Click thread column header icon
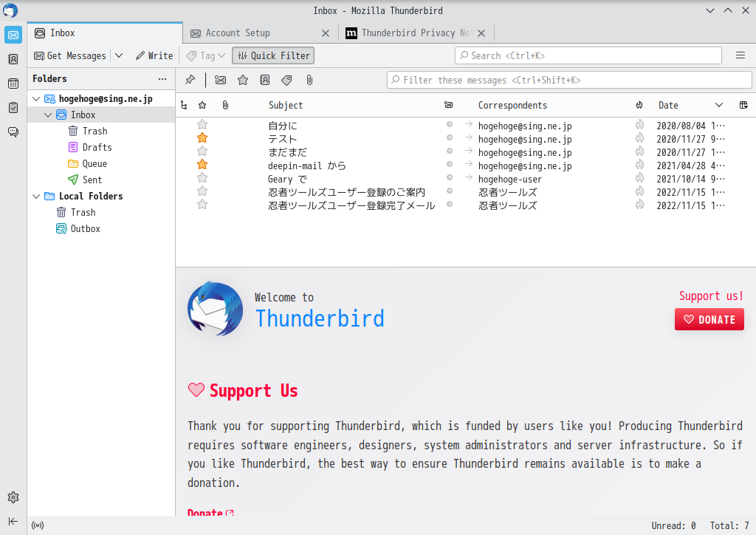Viewport: 756px width, 535px height. (x=184, y=105)
